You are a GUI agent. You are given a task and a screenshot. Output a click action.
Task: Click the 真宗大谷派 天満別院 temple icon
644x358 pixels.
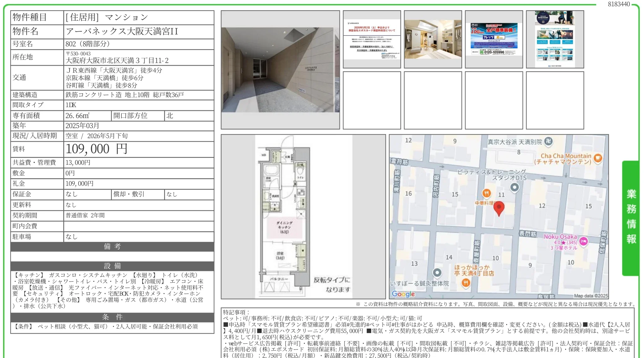pos(548,141)
